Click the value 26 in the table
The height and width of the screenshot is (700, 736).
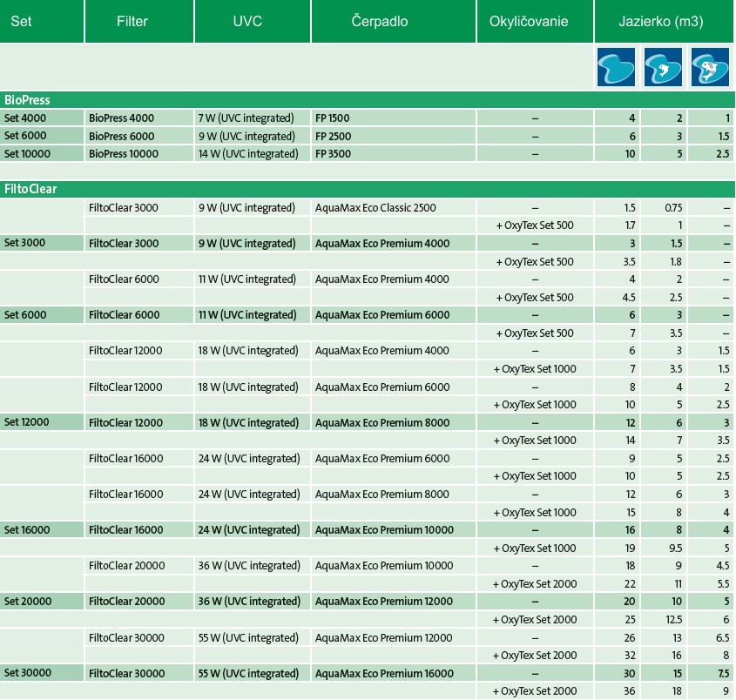click(x=630, y=637)
